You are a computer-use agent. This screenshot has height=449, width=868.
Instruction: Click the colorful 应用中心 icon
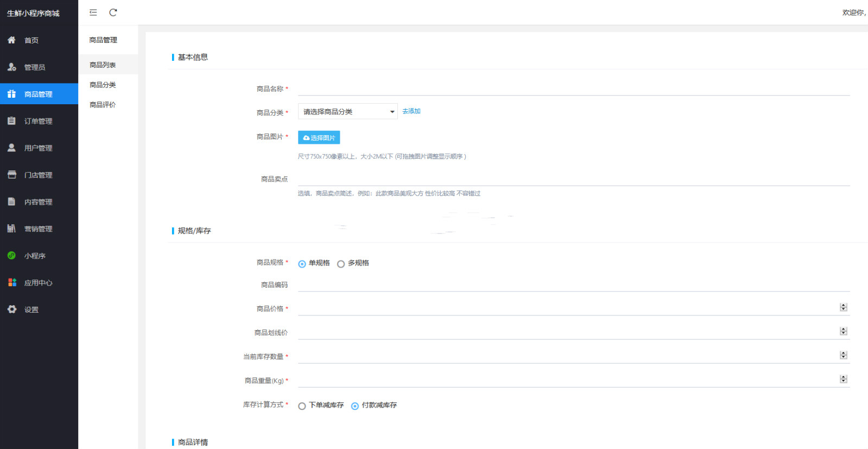pos(11,282)
